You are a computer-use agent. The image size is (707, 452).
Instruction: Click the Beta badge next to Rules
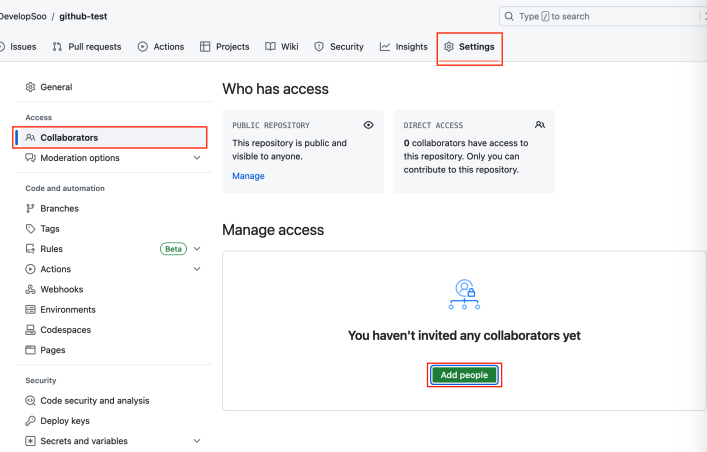pyautogui.click(x=173, y=249)
